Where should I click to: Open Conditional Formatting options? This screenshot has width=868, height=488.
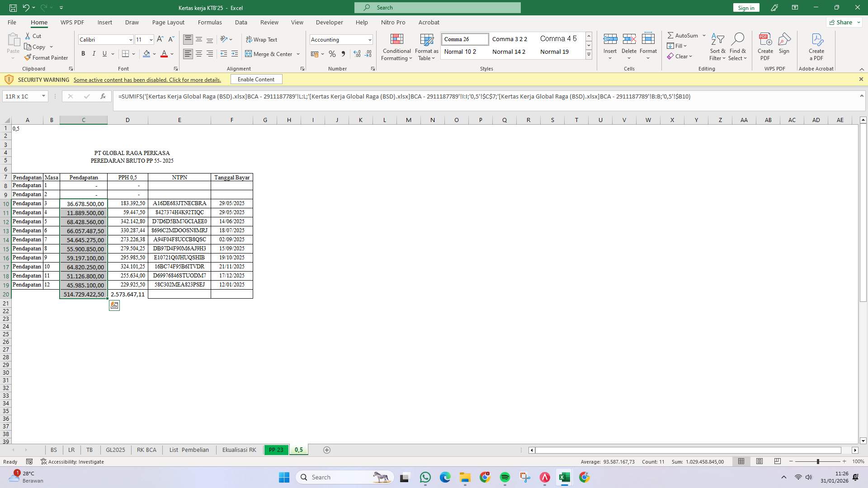tap(396, 47)
